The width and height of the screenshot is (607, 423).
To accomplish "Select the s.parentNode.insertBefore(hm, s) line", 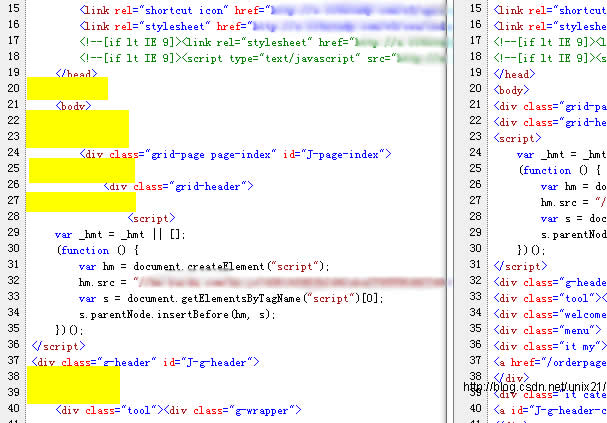I will (x=177, y=315).
